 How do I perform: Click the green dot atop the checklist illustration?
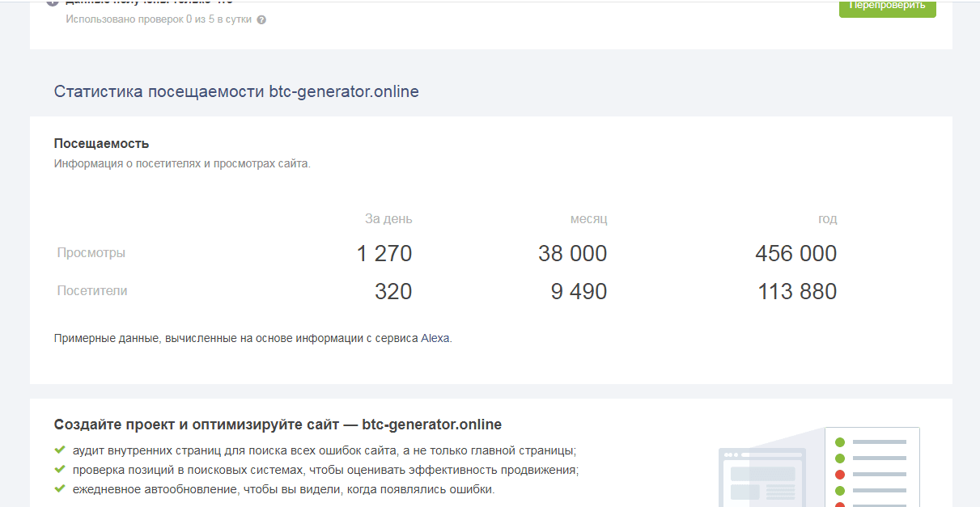click(x=840, y=442)
